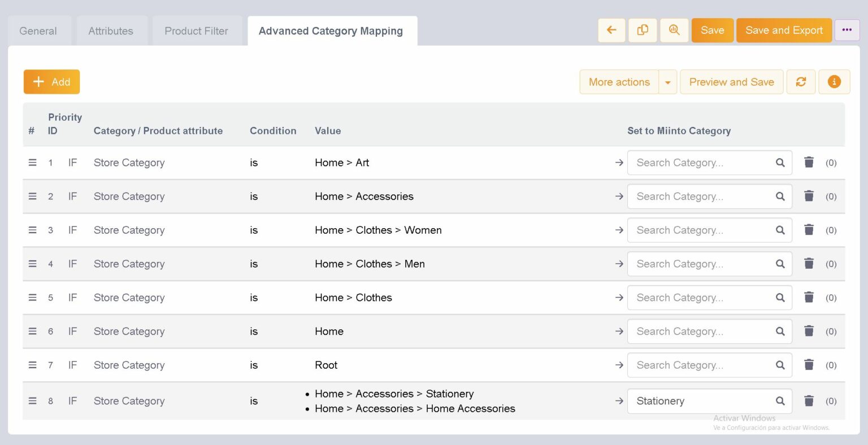868x445 pixels.
Task: Click the drag handle for the Root rule
Action: click(x=32, y=365)
